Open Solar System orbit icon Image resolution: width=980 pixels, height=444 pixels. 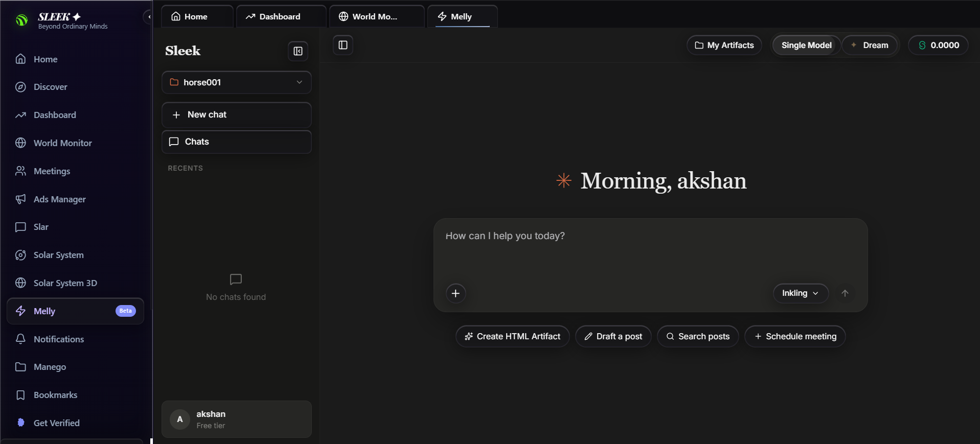[x=20, y=255]
